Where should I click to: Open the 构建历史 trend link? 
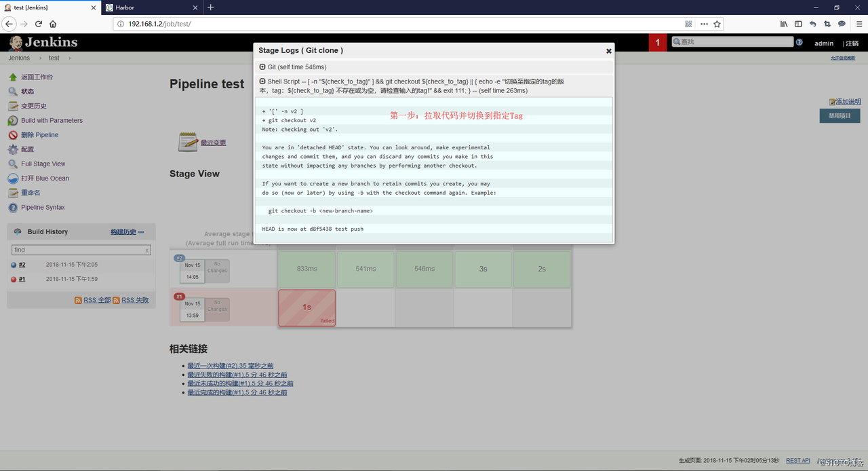pyautogui.click(x=127, y=232)
